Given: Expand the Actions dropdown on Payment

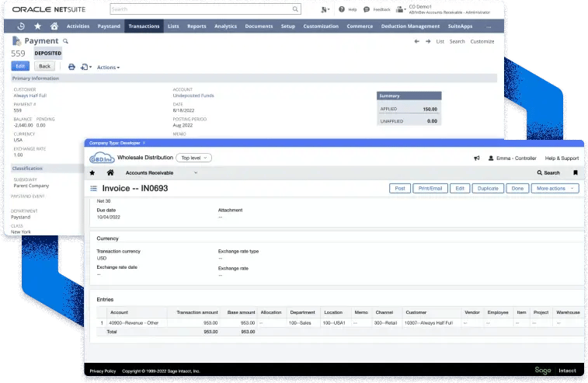Looking at the screenshot, I should tap(108, 68).
